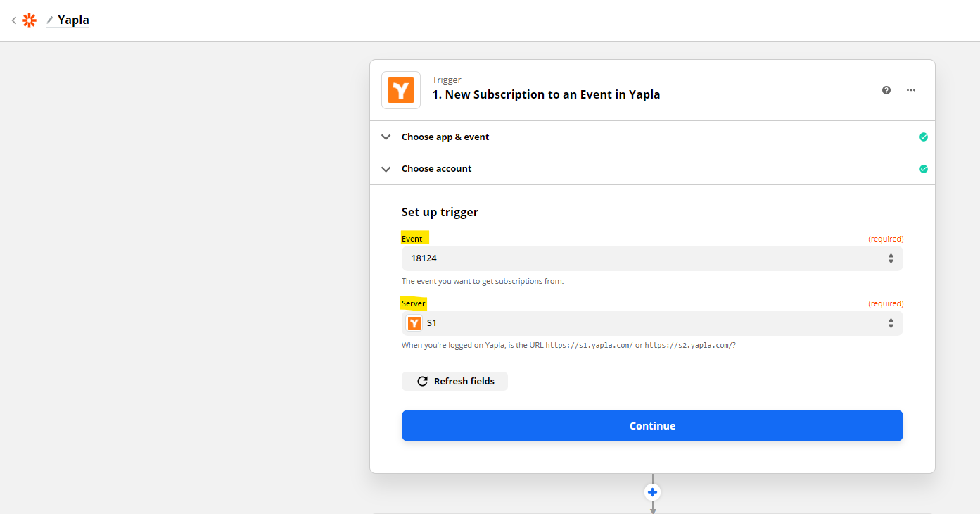Image resolution: width=980 pixels, height=514 pixels.
Task: Click the stepper arrows in the Server field
Action: [891, 322]
